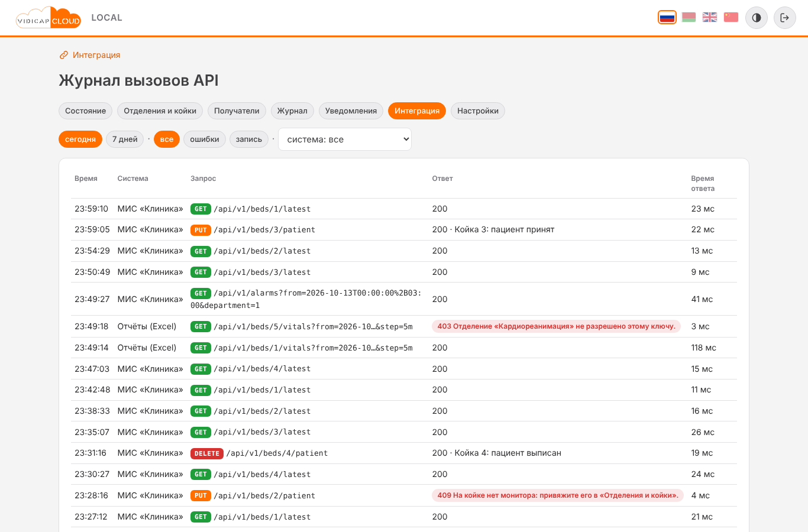
Task: Click Отчёты (Excel) in 23:49:18 row
Action: point(147,326)
